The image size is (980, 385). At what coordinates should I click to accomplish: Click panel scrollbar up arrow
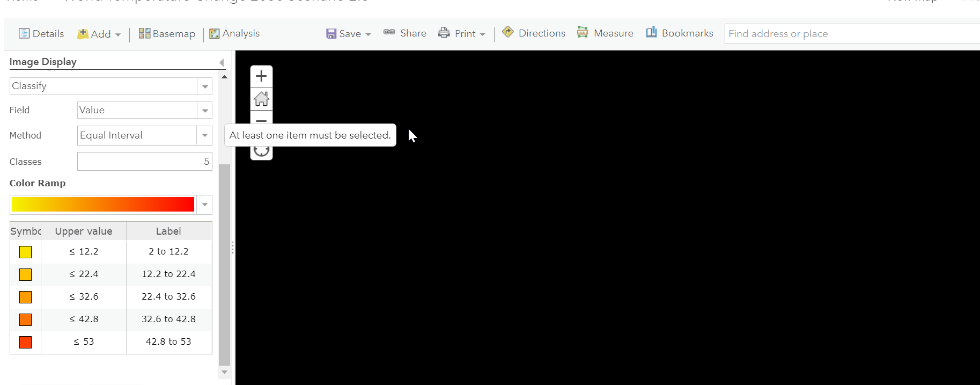(x=224, y=77)
